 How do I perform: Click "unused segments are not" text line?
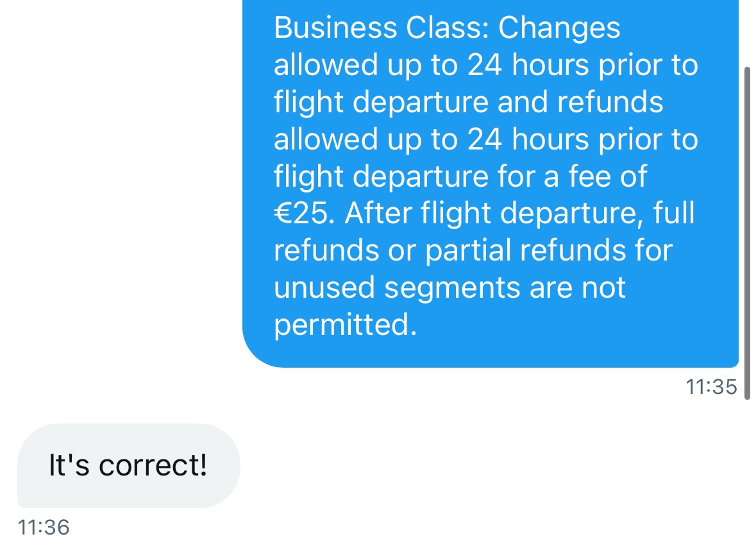click(x=449, y=288)
